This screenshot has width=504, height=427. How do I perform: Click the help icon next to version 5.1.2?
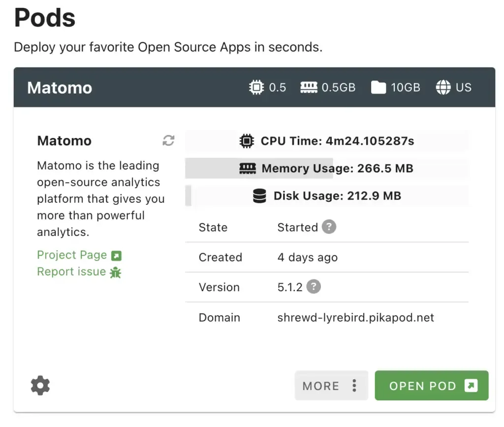coord(314,287)
